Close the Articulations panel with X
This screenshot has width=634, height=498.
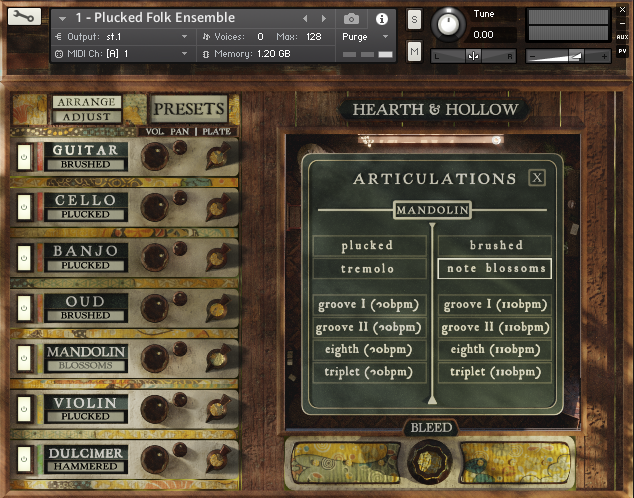pos(537,177)
